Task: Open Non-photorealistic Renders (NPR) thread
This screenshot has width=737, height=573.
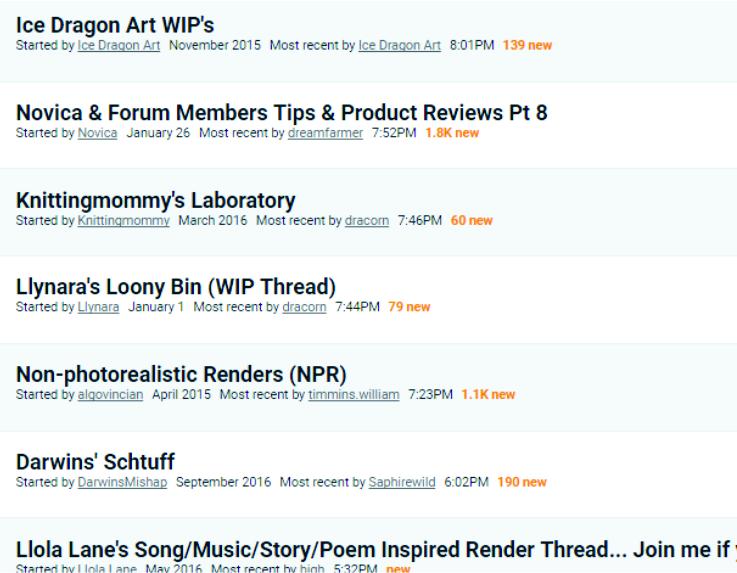Action: 181,374
